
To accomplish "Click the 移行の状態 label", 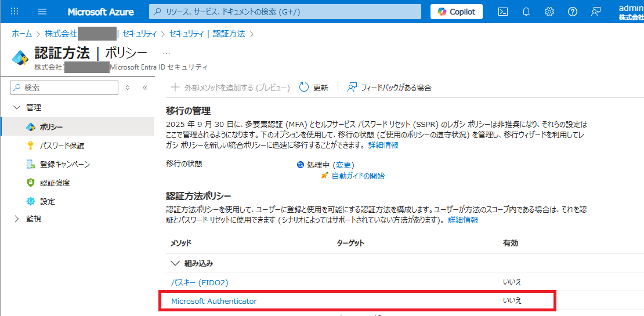I will tap(184, 164).
